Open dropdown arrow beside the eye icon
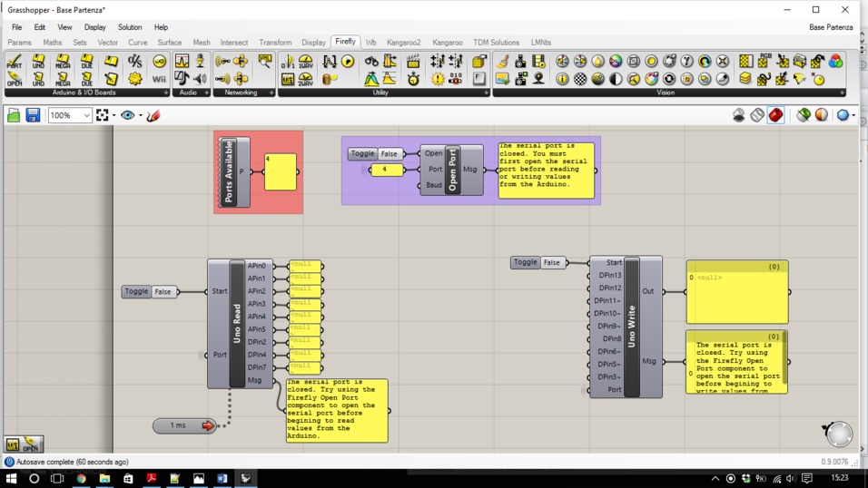This screenshot has width=868, height=488. pyautogui.click(x=140, y=115)
